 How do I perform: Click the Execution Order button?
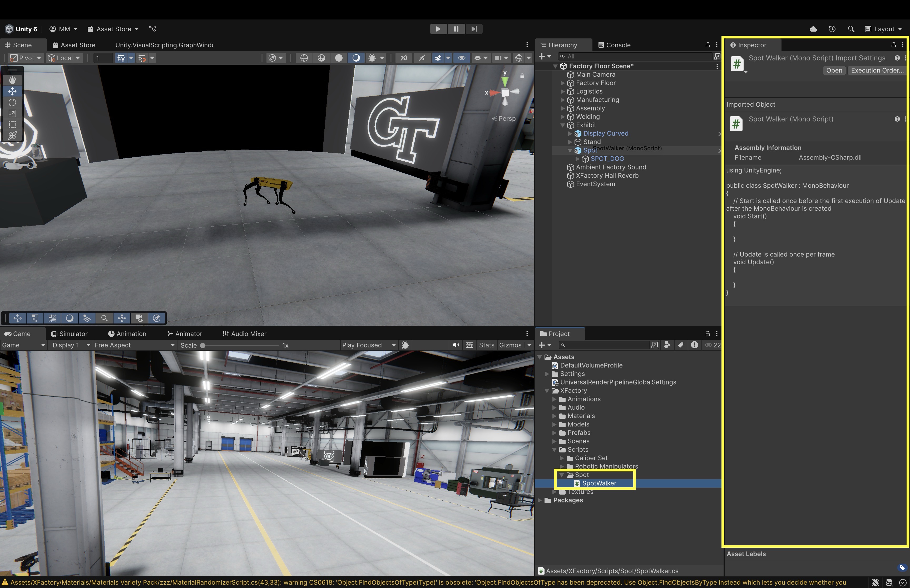tap(877, 71)
